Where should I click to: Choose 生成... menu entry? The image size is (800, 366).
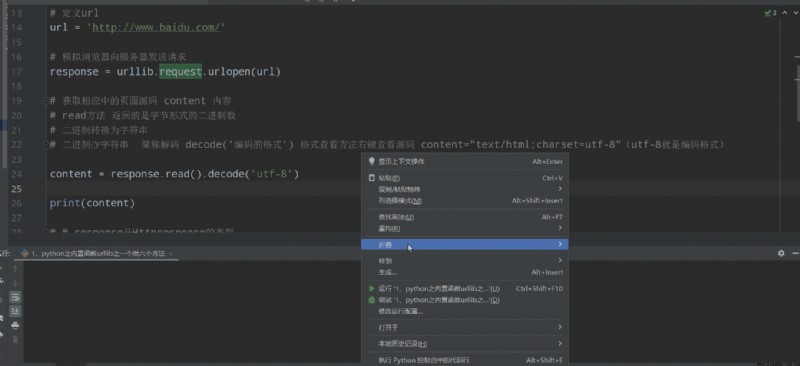pyautogui.click(x=465, y=272)
